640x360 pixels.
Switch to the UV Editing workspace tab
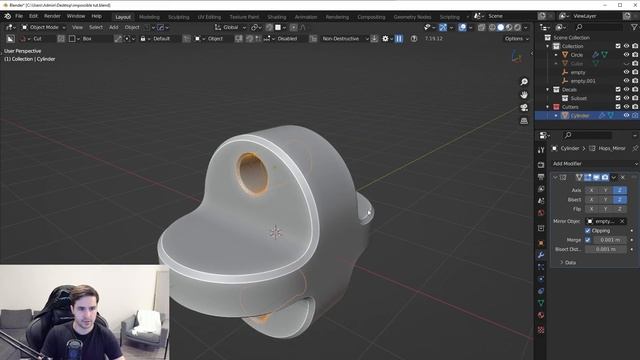pos(209,17)
